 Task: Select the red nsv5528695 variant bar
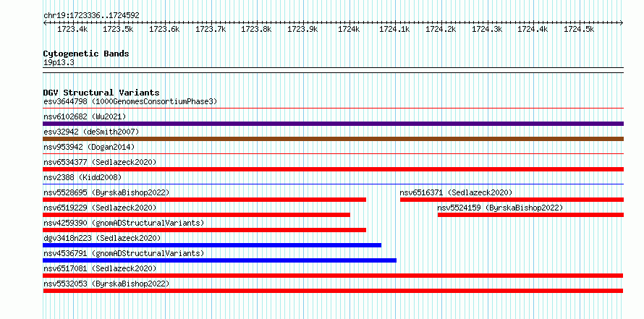point(205,200)
